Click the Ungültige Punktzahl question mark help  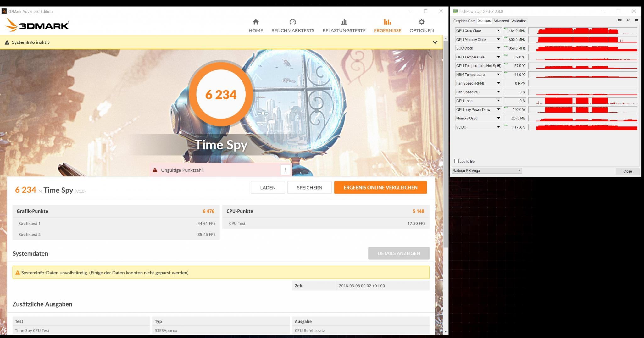click(285, 170)
